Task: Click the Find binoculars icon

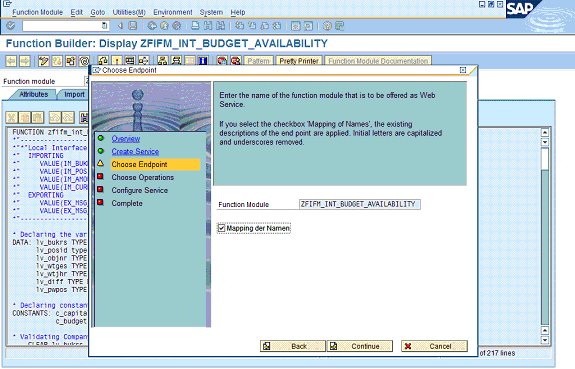Action: point(208,26)
